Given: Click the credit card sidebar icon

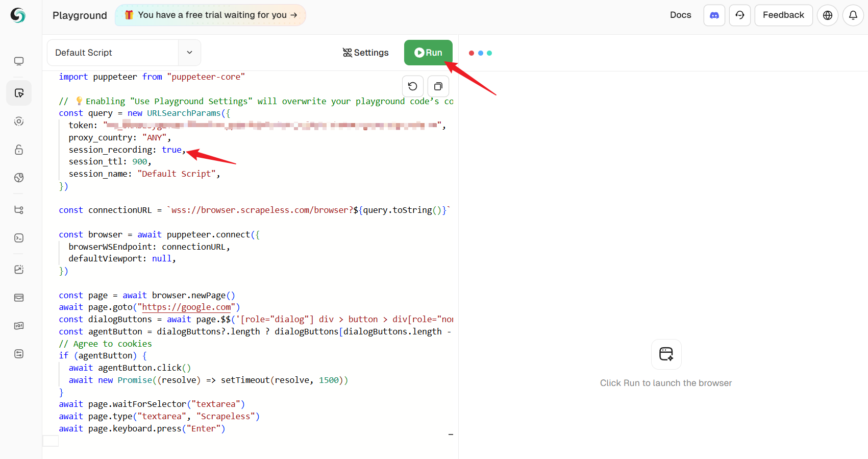Looking at the screenshot, I should (19, 298).
